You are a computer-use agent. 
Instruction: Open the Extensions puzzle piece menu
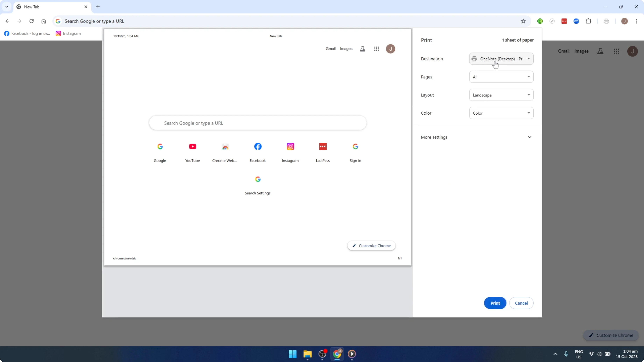coord(589,21)
